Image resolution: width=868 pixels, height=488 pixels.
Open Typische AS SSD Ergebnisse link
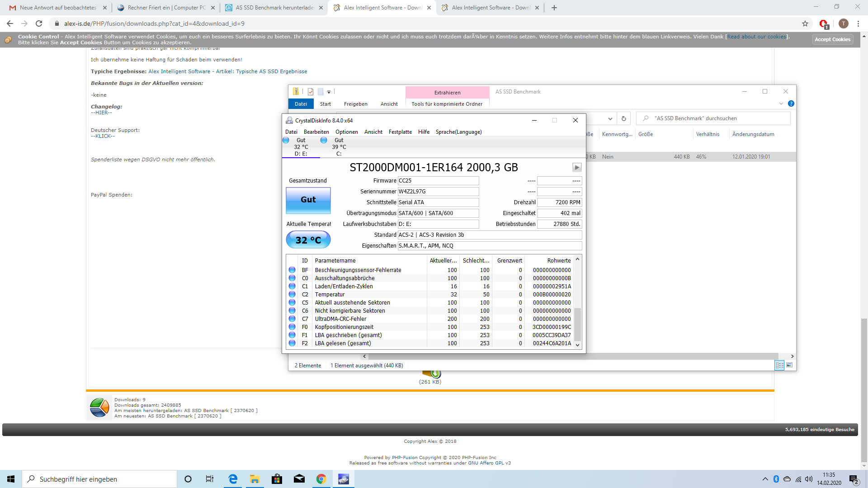[x=228, y=71]
